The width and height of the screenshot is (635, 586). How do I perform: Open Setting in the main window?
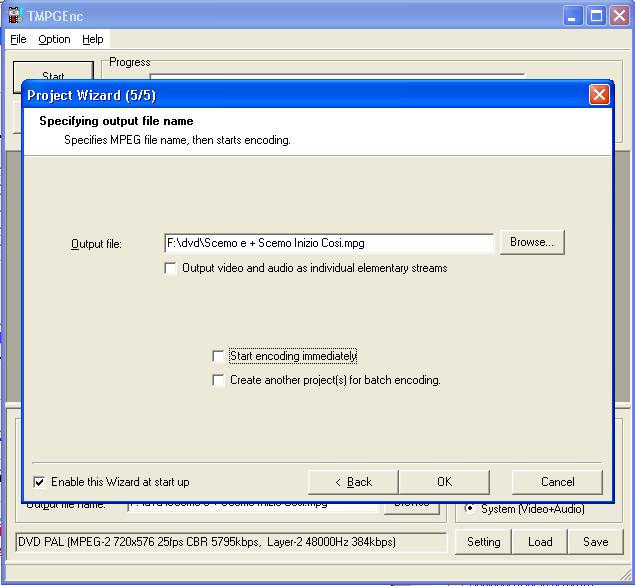coord(483,542)
